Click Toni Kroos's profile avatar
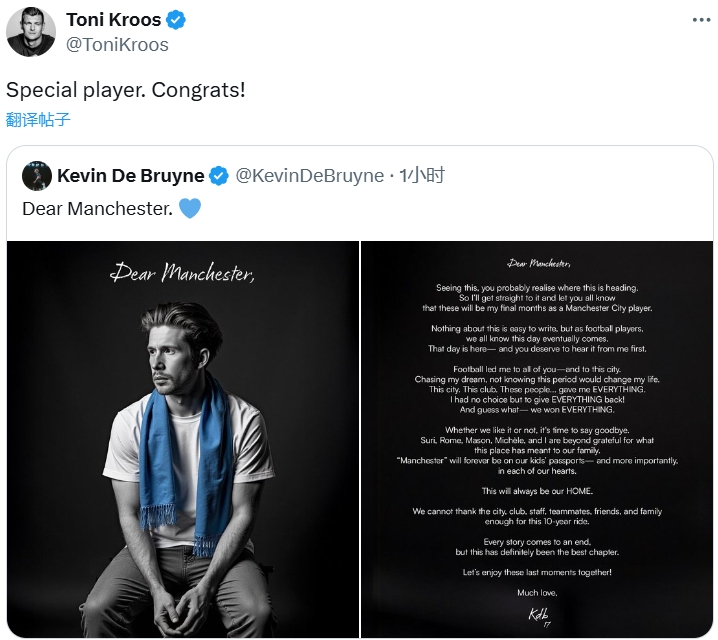The height and width of the screenshot is (640, 718). pos(30,32)
